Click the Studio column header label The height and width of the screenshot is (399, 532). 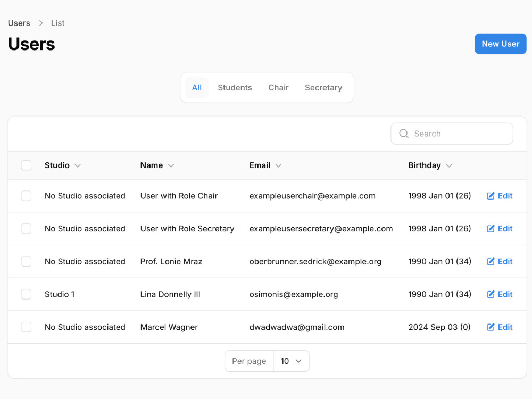point(57,165)
